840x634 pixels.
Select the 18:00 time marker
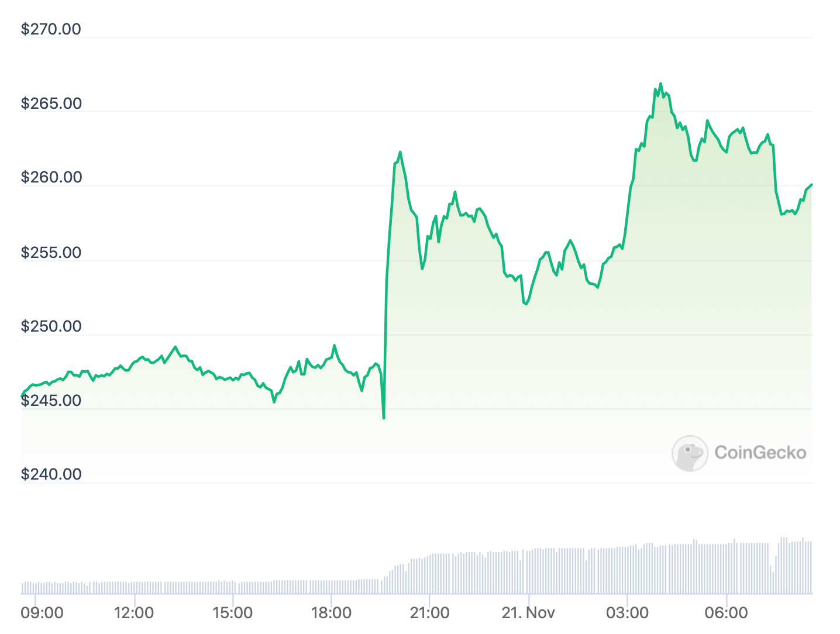point(331,613)
